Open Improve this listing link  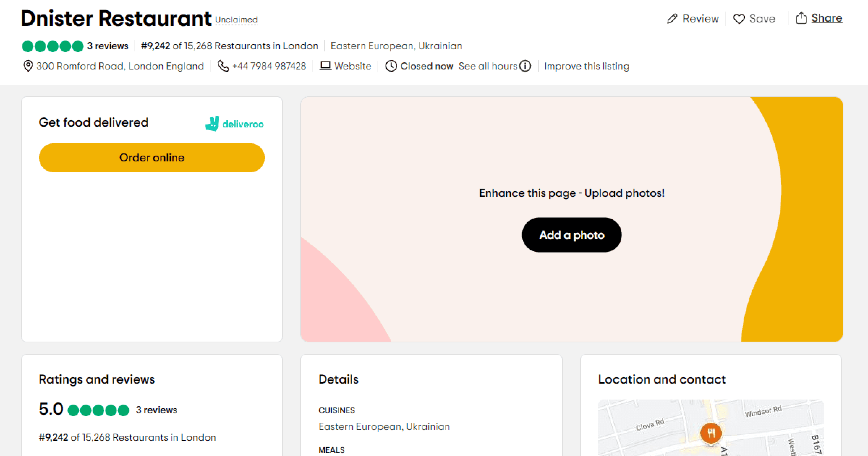(x=587, y=66)
